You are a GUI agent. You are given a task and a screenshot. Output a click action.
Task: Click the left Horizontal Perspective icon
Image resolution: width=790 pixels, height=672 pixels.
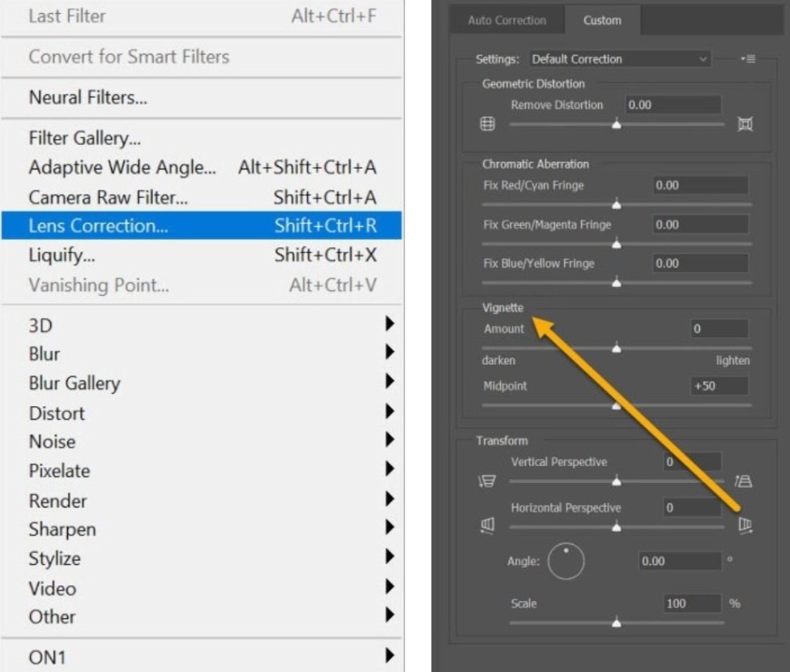(487, 527)
